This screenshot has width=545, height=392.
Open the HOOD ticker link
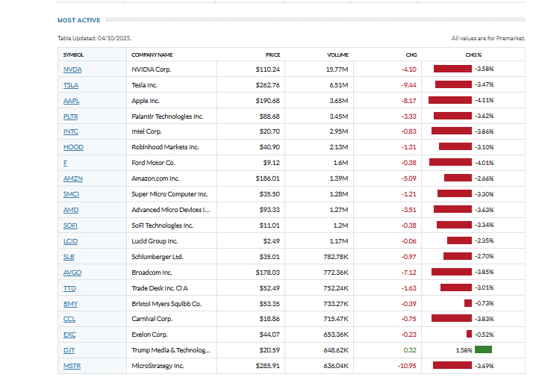(x=73, y=147)
